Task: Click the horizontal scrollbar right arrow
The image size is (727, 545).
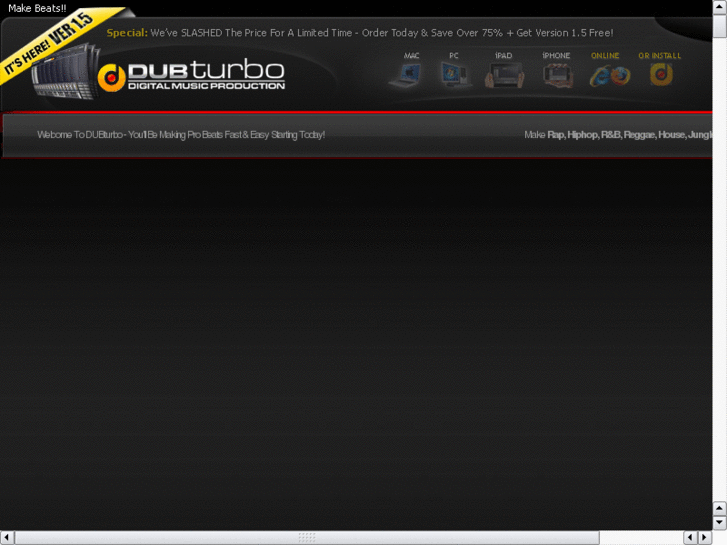Action: pyautogui.click(x=705, y=538)
